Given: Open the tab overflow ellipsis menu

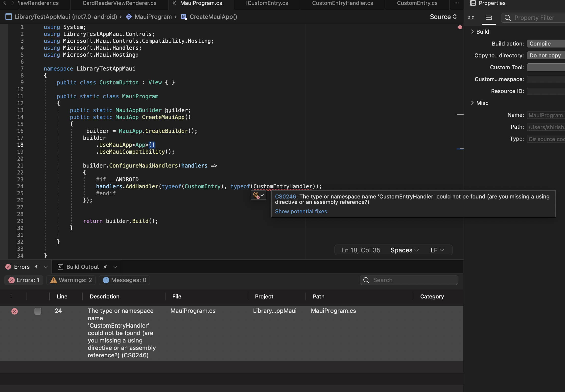Looking at the screenshot, I should 457,3.
